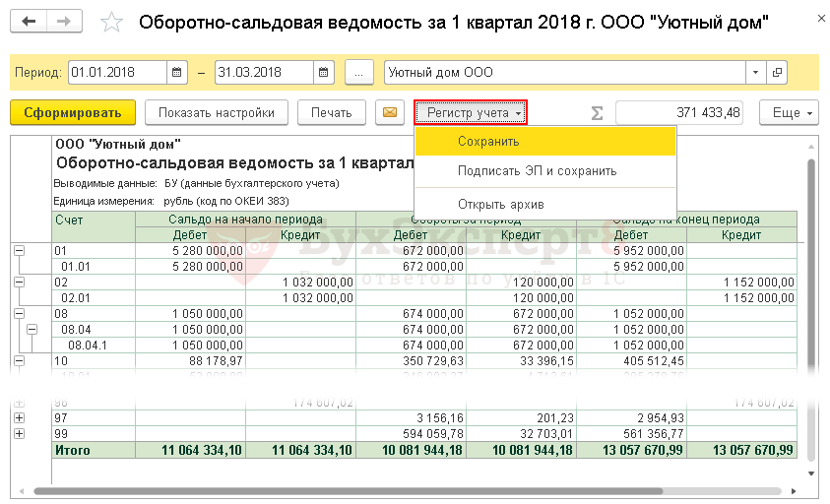Select Сохранить from the menu
830x504 pixels.
pyautogui.click(x=488, y=142)
